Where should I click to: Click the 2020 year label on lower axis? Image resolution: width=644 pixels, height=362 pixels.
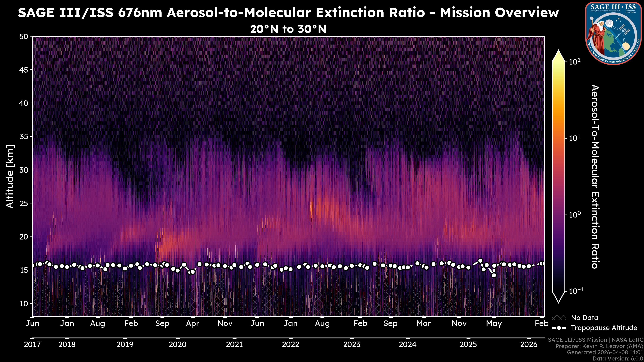(x=177, y=345)
